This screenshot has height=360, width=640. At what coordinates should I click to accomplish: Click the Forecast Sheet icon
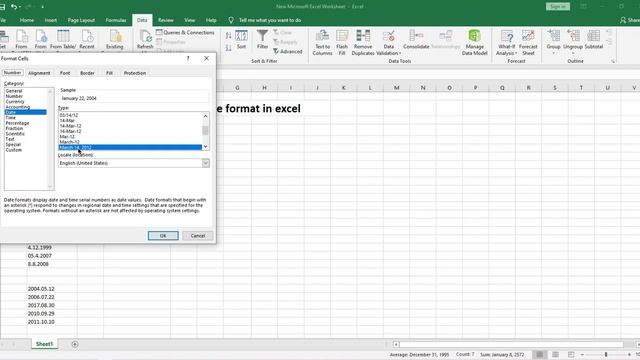click(x=528, y=42)
